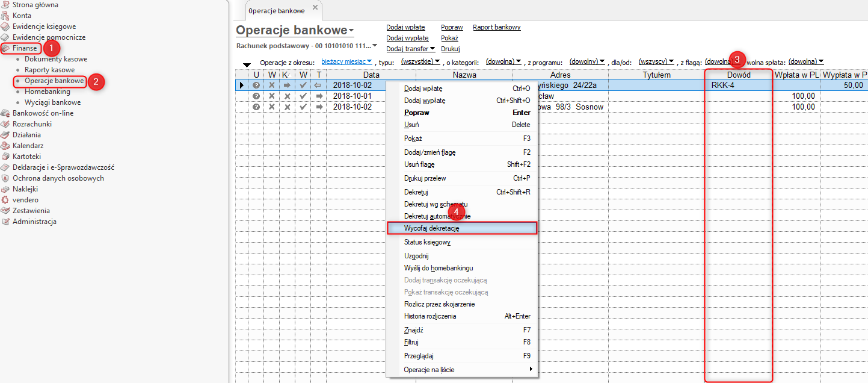Choose Dekretuj from the context menu

point(463,192)
